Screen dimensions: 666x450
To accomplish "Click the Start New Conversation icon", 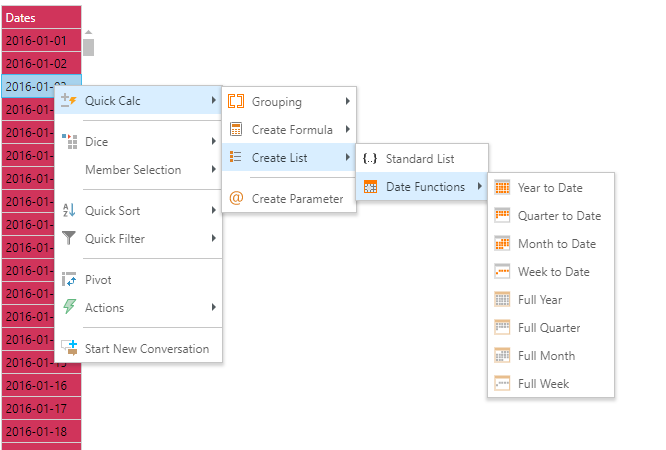I will [x=69, y=348].
